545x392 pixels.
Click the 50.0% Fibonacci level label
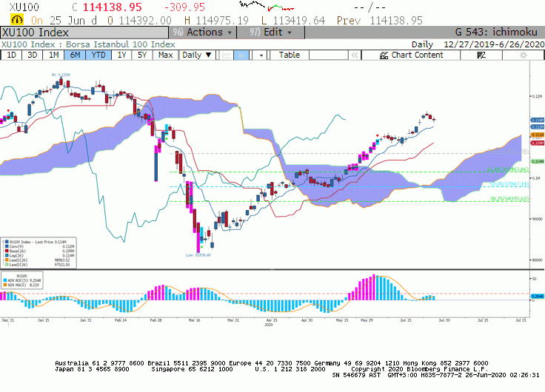509,184
